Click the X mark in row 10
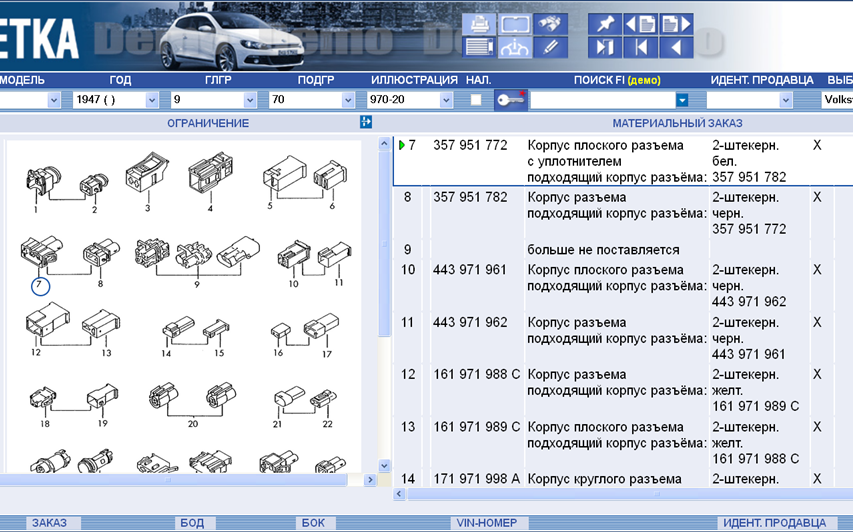This screenshot has width=856, height=532. click(x=817, y=270)
